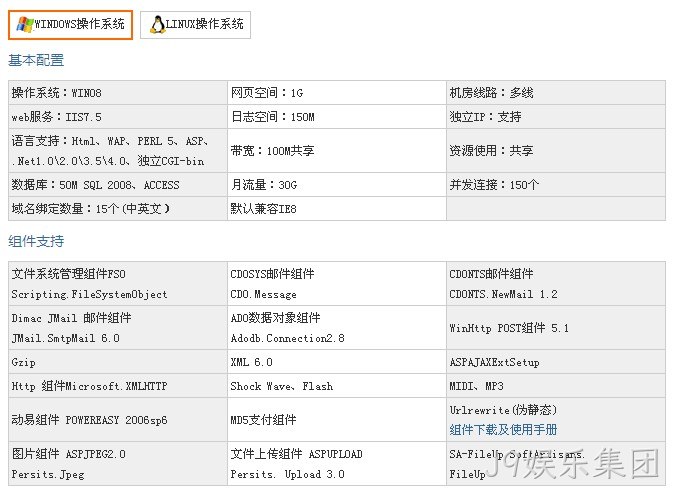Select the 并发连接：150个 cell
Screen dimensions: 675x493
[x=556, y=185]
